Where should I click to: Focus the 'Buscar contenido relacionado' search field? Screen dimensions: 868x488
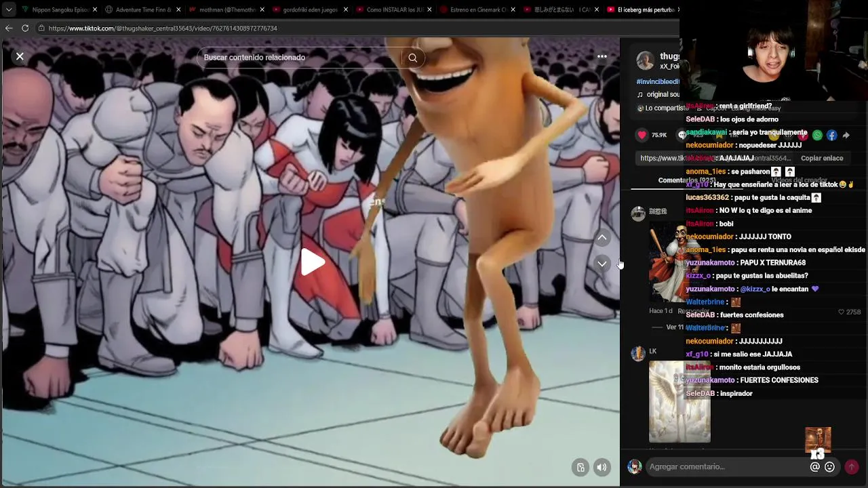(x=298, y=58)
